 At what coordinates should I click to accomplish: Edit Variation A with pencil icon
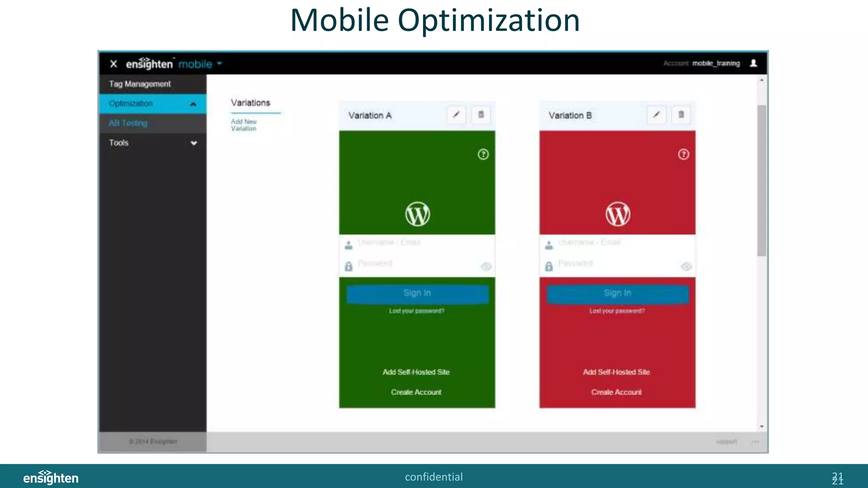(456, 115)
